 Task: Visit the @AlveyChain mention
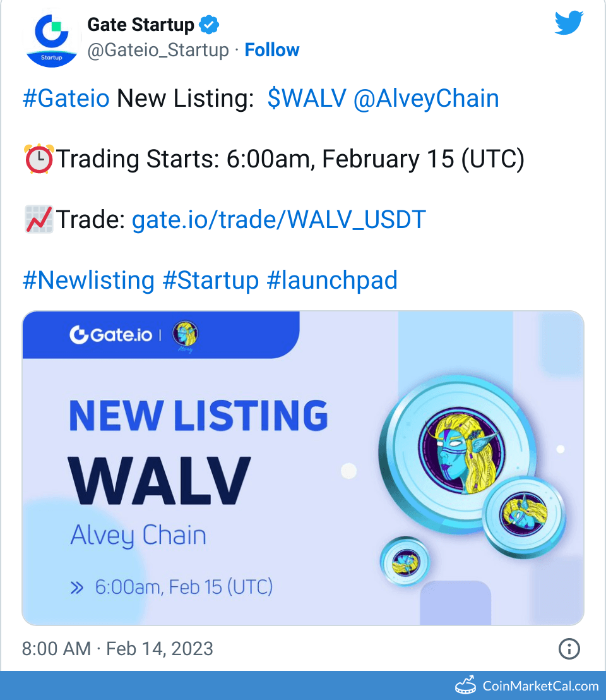[426, 99]
